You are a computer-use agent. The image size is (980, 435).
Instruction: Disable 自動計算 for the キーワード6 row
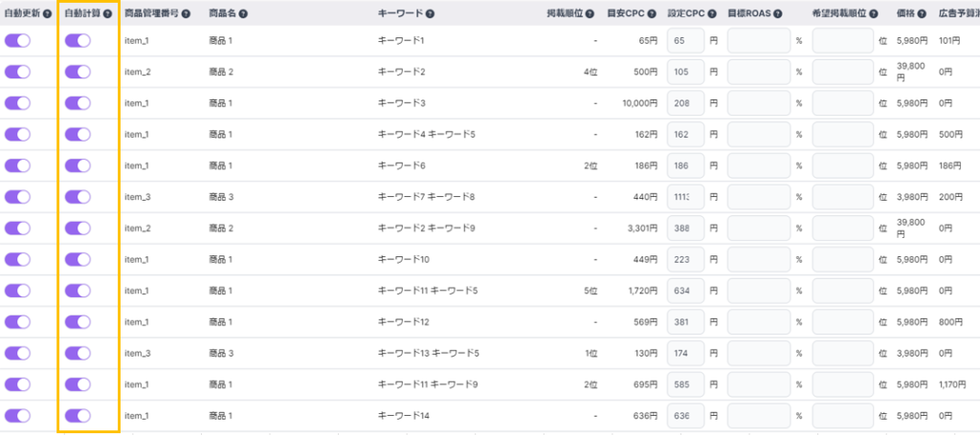78,166
